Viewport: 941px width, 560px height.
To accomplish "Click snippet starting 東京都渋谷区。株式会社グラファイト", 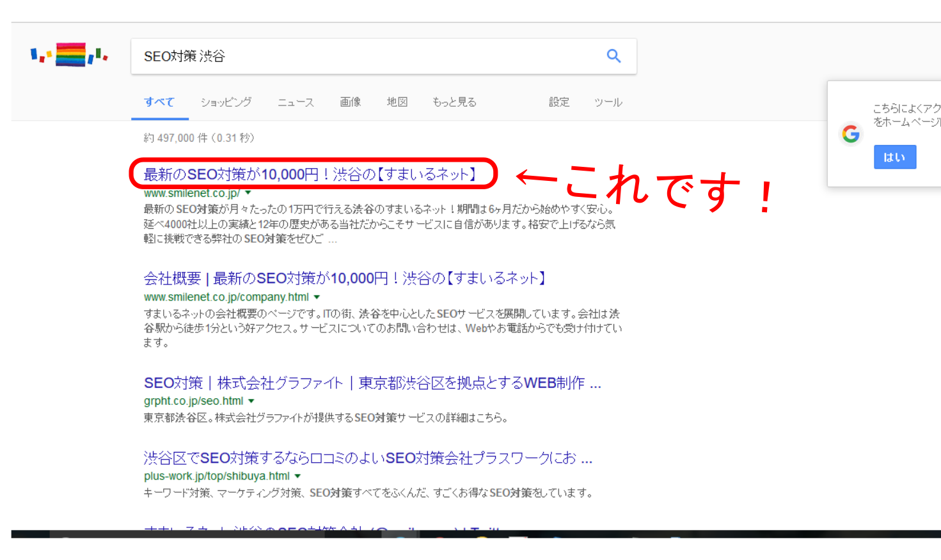I will tap(326, 418).
